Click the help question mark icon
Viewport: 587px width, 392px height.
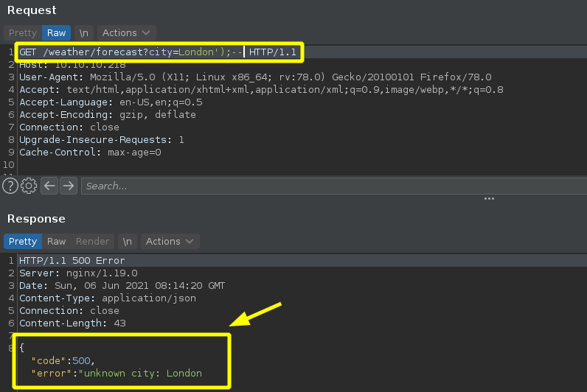(x=10, y=186)
